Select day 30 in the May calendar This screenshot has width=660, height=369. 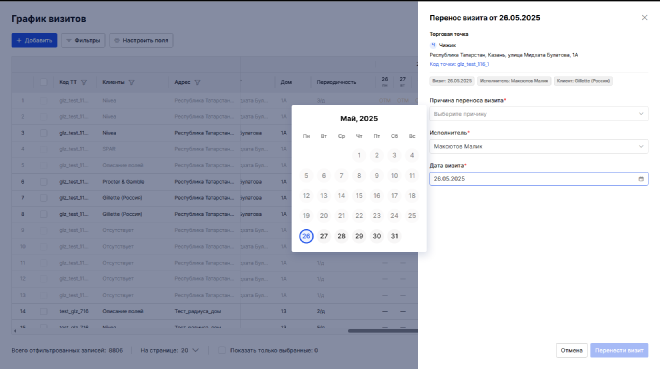[x=377, y=236]
